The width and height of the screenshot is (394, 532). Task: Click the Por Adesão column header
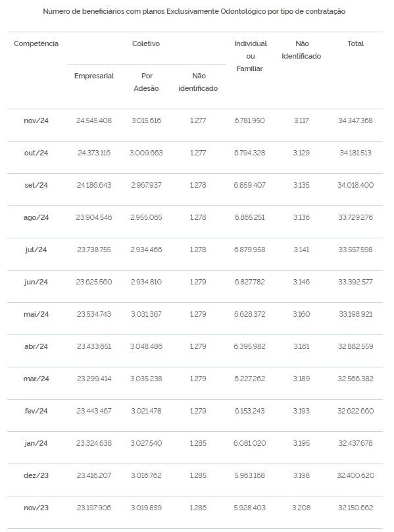click(x=147, y=82)
